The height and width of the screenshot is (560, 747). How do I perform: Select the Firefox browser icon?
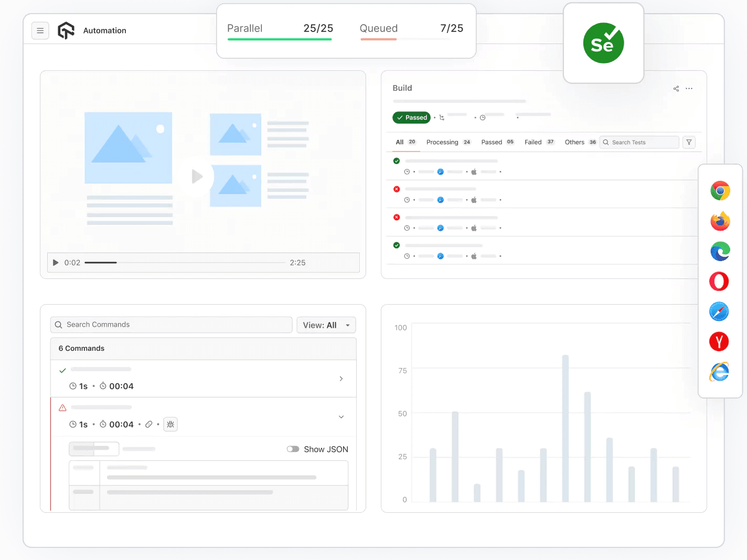tap(720, 221)
